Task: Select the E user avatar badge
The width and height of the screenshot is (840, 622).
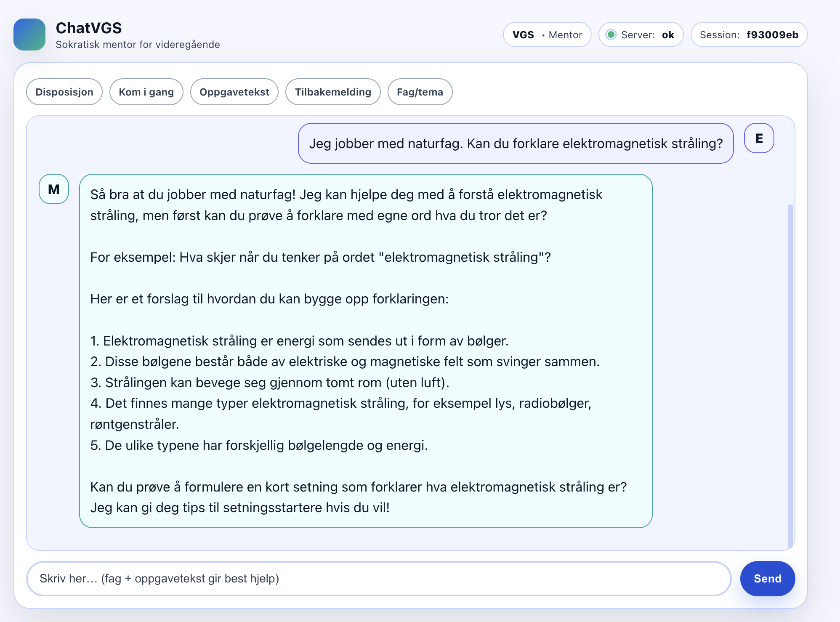Action: click(x=759, y=138)
